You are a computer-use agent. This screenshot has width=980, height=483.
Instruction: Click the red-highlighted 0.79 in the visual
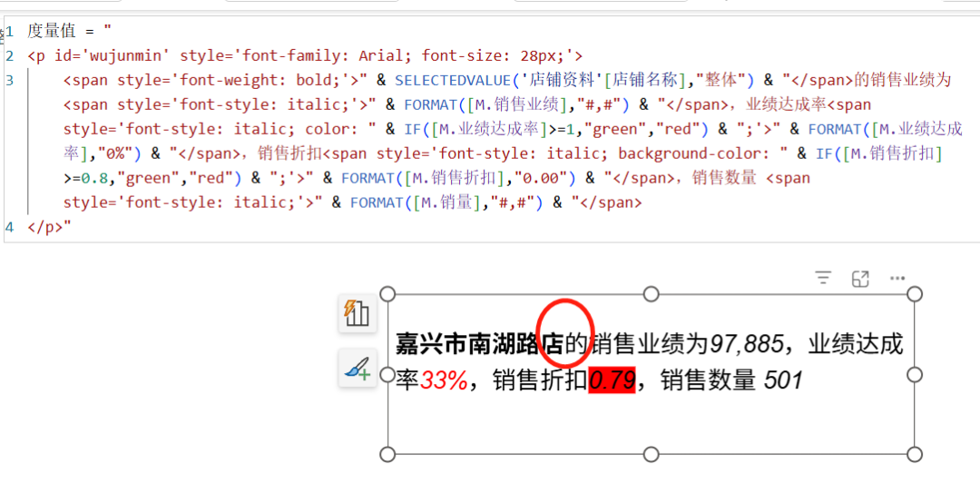pyautogui.click(x=612, y=379)
